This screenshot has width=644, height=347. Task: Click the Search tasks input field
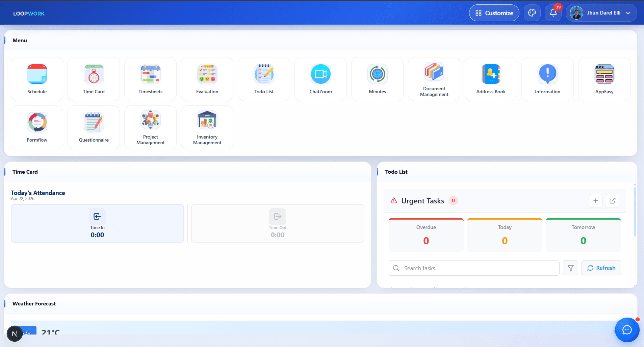473,268
